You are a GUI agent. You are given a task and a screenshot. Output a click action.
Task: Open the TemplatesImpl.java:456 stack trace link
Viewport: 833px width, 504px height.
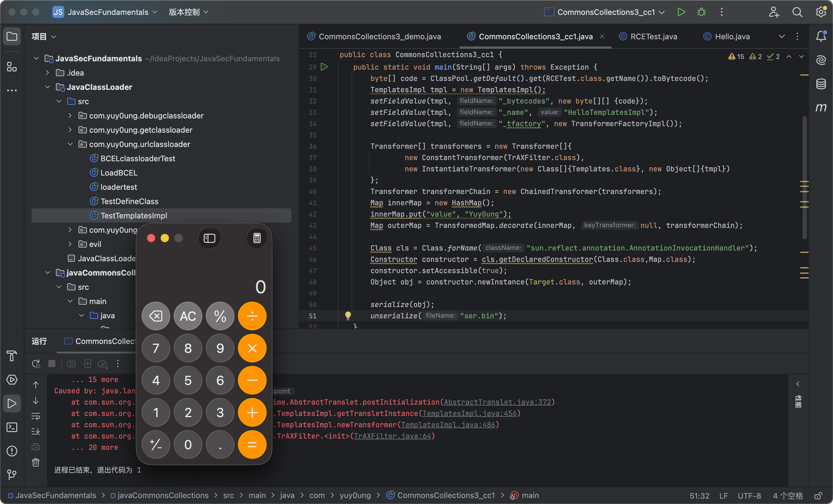coord(469,414)
